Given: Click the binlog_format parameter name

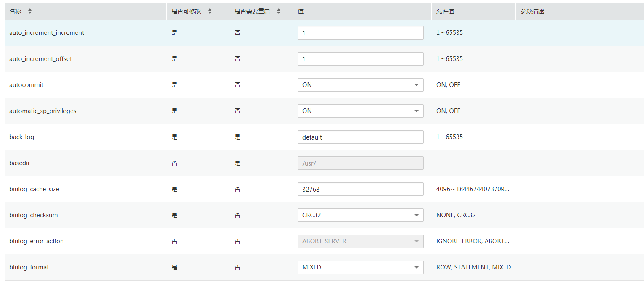Looking at the screenshot, I should click(29, 267).
